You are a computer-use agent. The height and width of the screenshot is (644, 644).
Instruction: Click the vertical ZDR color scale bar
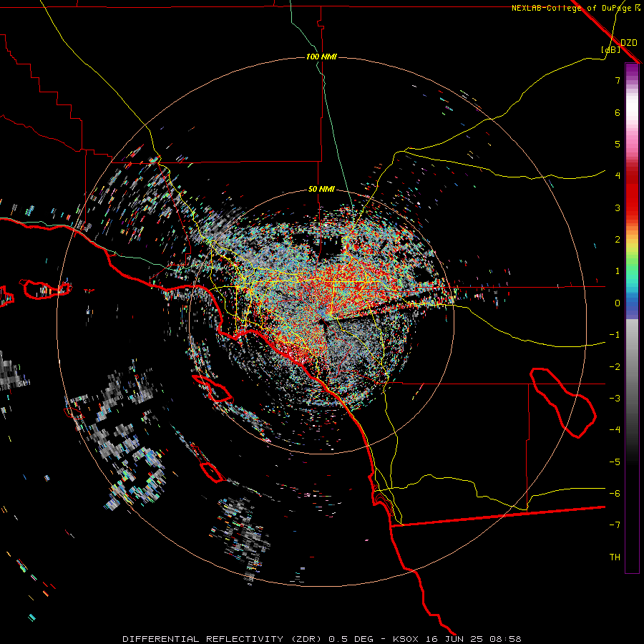[x=632, y=318]
